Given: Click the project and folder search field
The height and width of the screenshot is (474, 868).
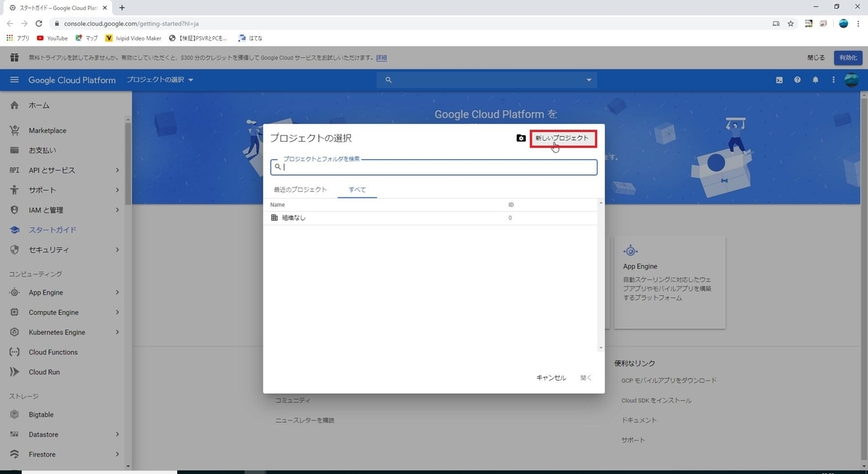Looking at the screenshot, I should pos(434,166).
